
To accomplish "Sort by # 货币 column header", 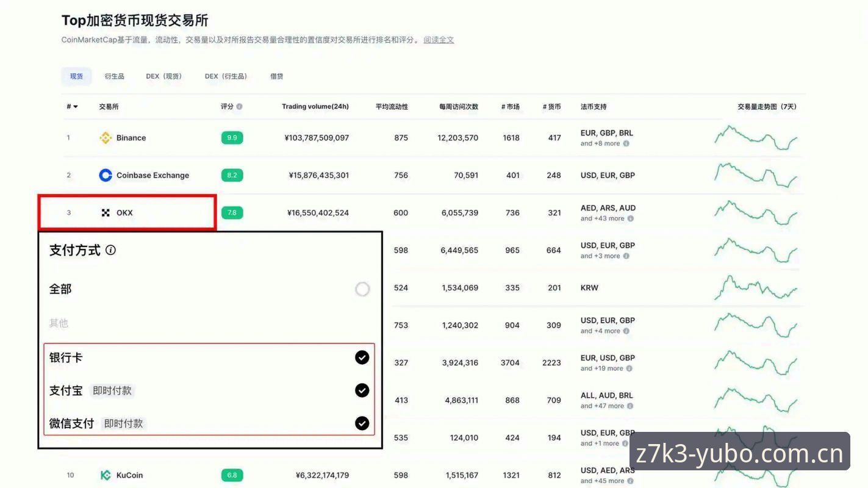I will (551, 107).
